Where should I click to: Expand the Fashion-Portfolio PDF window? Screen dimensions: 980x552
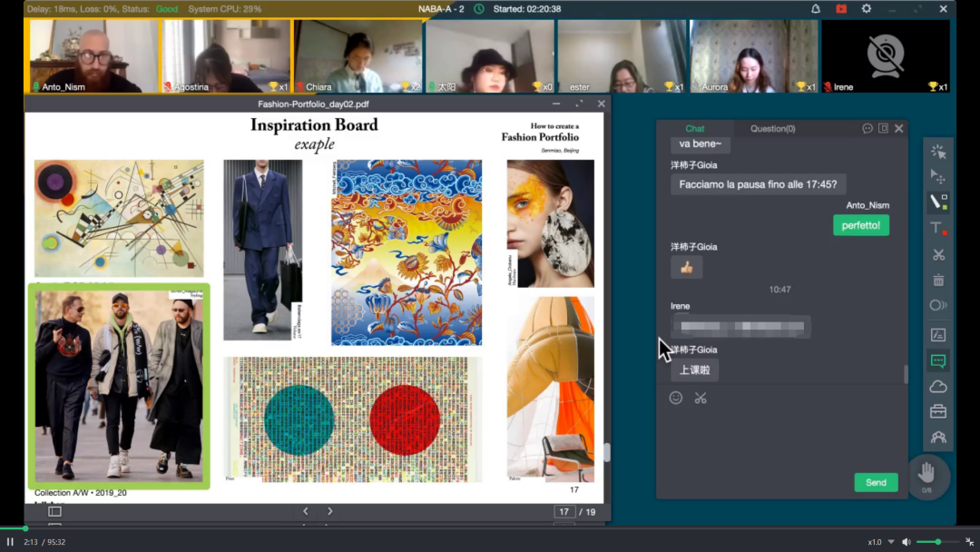(x=579, y=103)
